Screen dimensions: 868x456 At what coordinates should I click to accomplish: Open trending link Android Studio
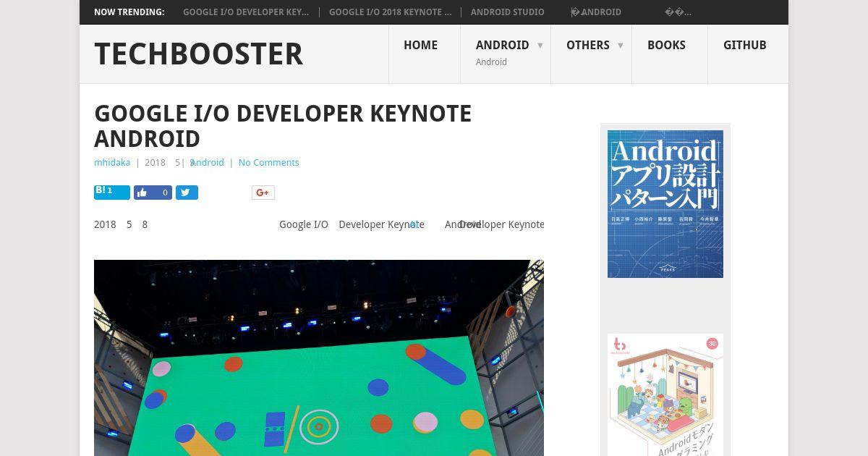(508, 12)
